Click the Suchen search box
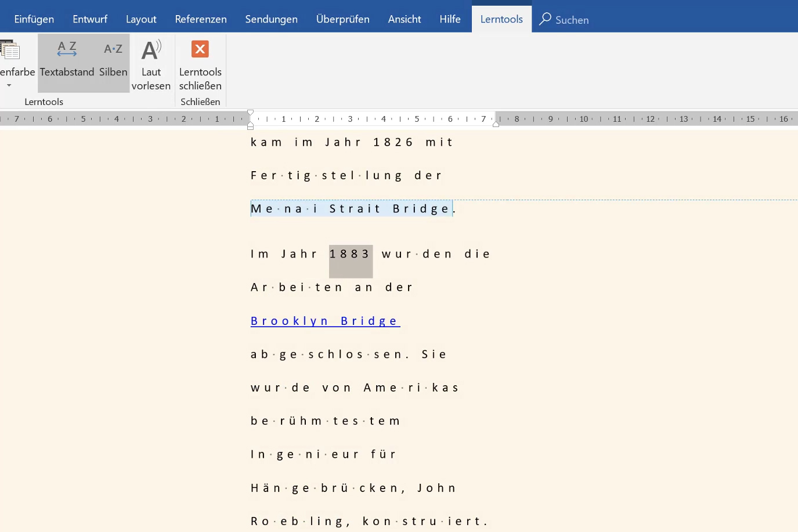Screen dimensions: 798x532 tap(572, 20)
